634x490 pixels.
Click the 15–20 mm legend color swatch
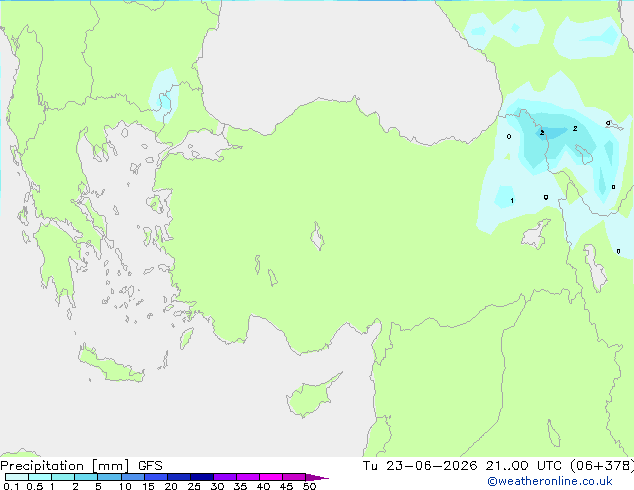click(x=155, y=477)
